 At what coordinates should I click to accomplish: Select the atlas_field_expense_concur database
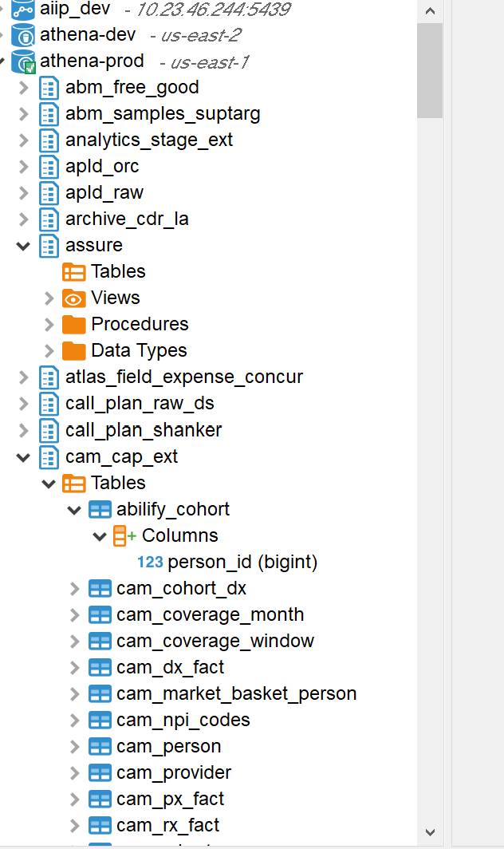[183, 377]
